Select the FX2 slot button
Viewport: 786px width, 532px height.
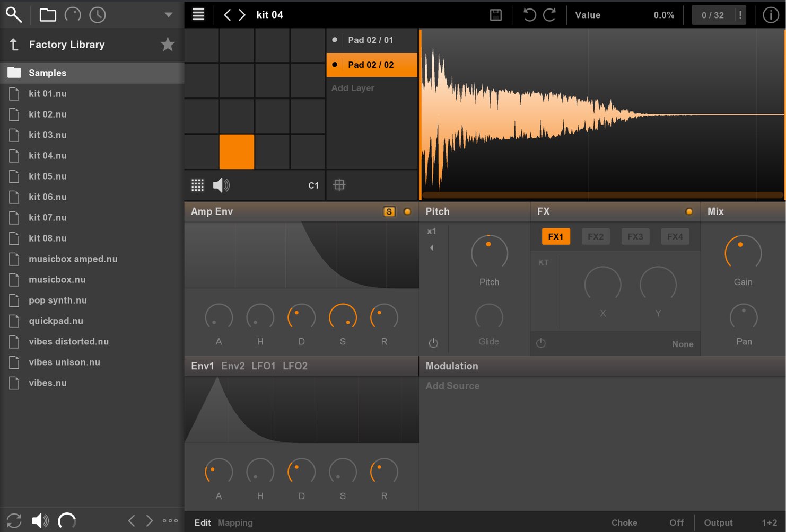coord(596,236)
